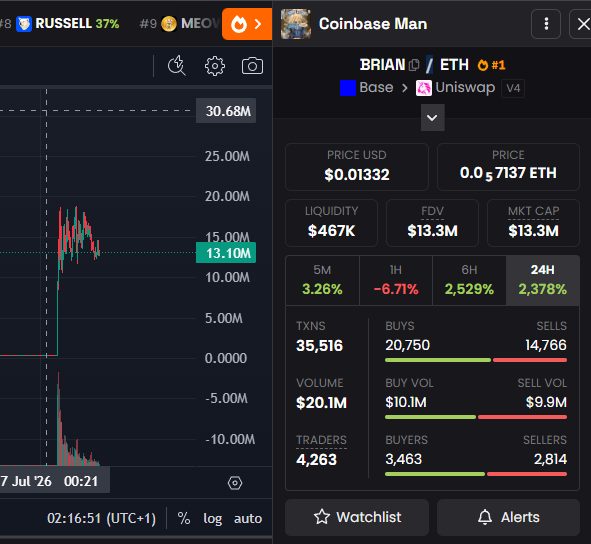This screenshot has width=591, height=544.
Task: Click the 30.68M crosshair price label
Action: pyautogui.click(x=226, y=111)
